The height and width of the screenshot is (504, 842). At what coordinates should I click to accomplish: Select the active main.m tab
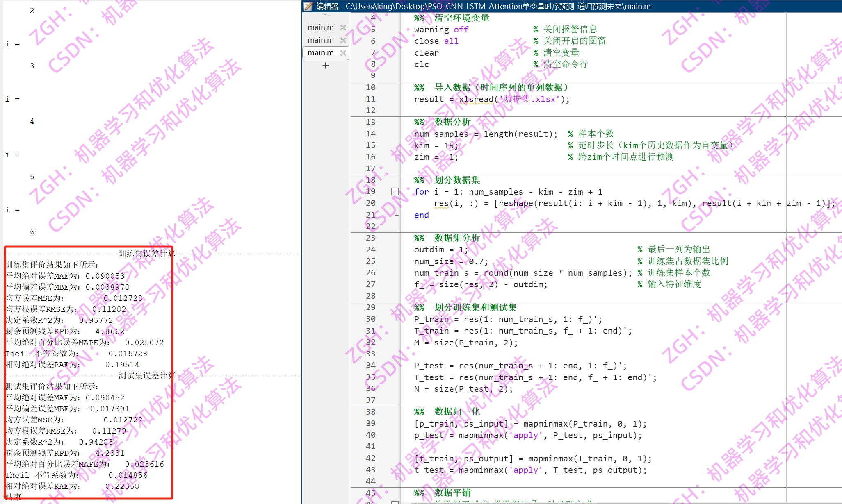pos(320,52)
